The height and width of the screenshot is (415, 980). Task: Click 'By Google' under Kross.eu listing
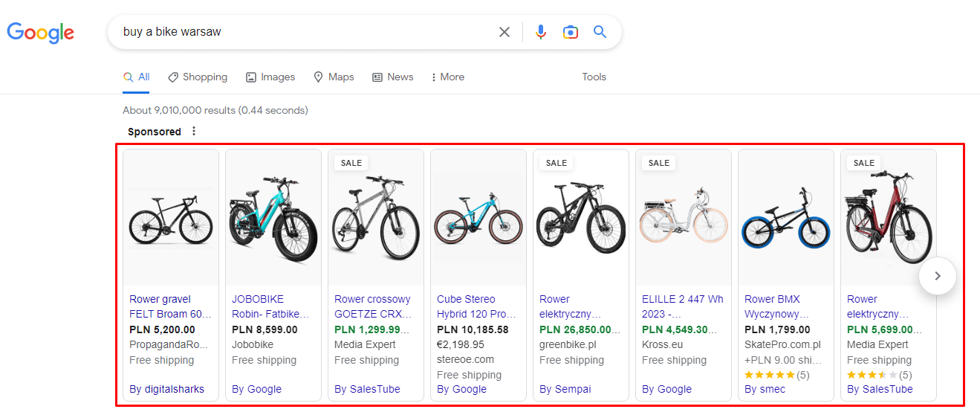click(x=666, y=389)
